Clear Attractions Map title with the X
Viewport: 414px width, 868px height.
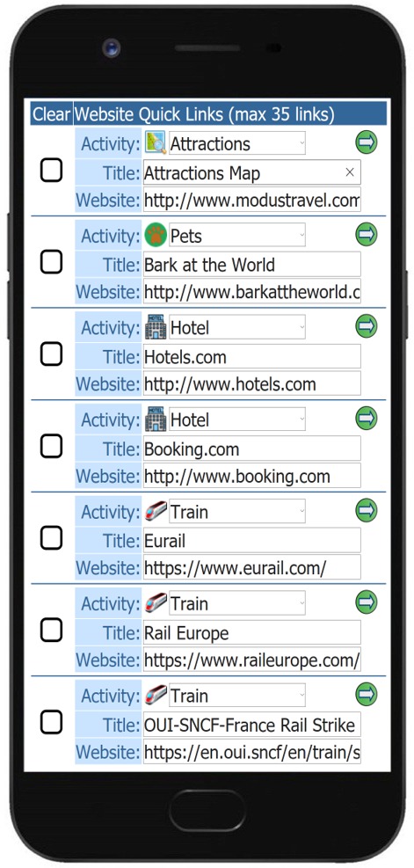pos(350,172)
